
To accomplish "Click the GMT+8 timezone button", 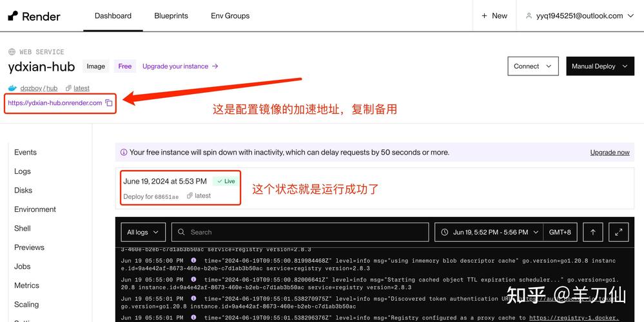I will pyautogui.click(x=560, y=232).
